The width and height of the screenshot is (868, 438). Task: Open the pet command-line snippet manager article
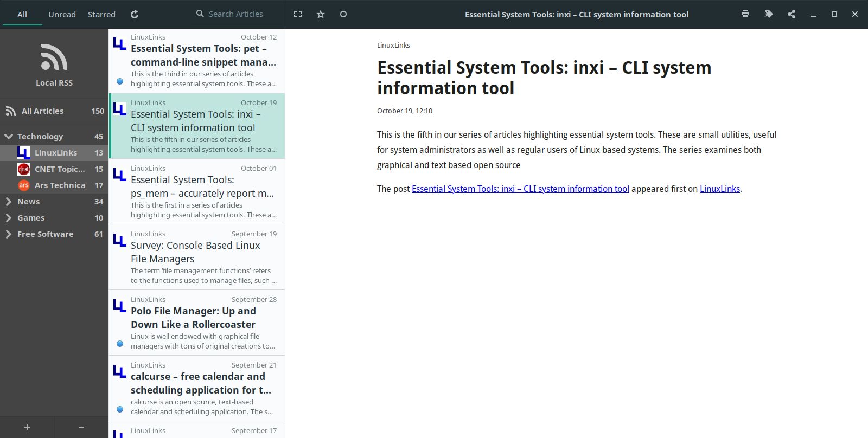197,60
